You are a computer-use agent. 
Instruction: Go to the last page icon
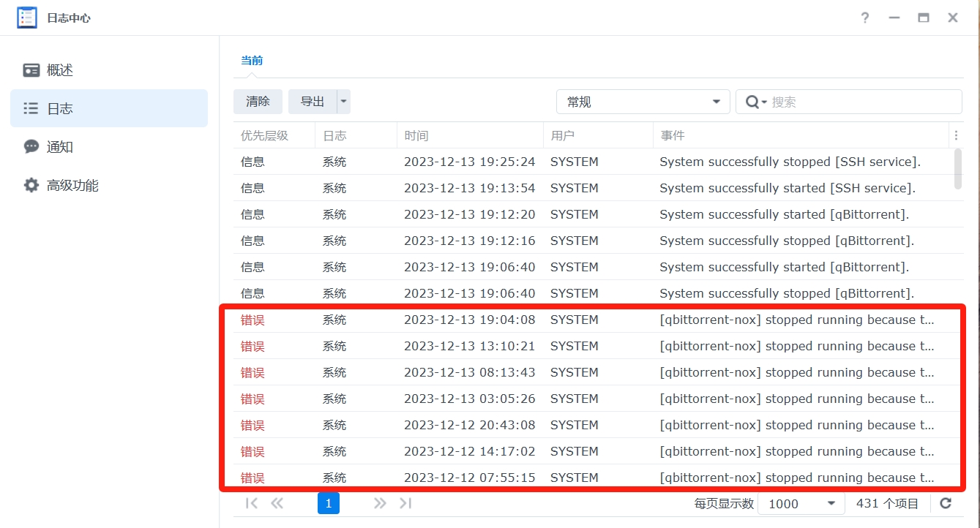coord(405,503)
